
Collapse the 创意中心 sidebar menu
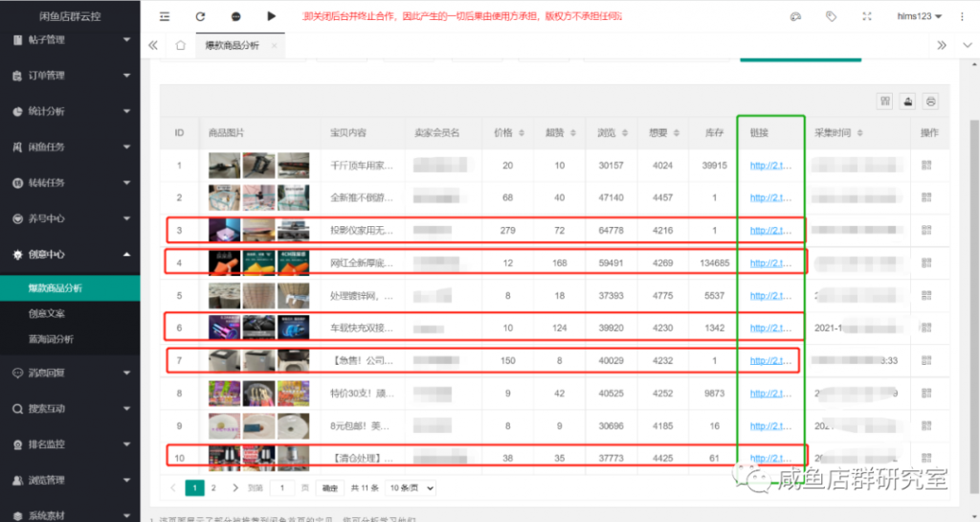[70, 255]
